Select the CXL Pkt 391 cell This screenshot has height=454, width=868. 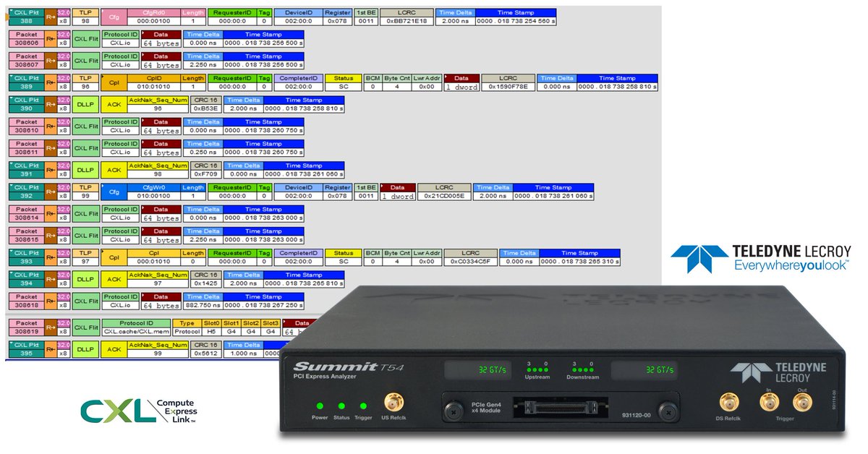coord(26,170)
